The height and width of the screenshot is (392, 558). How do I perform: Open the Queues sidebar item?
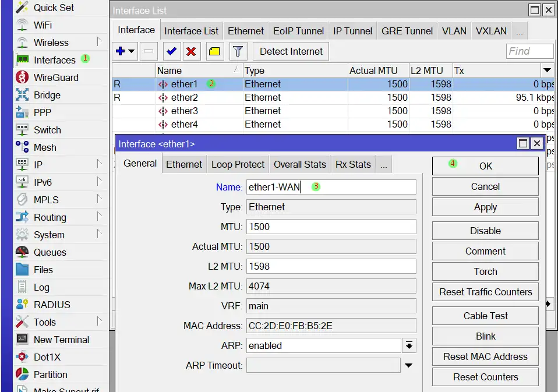point(50,252)
